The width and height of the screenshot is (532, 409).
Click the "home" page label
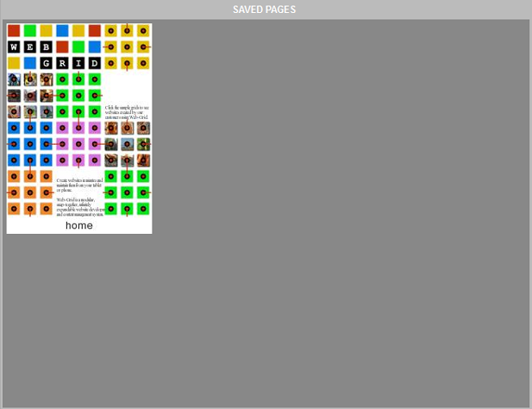pos(79,225)
